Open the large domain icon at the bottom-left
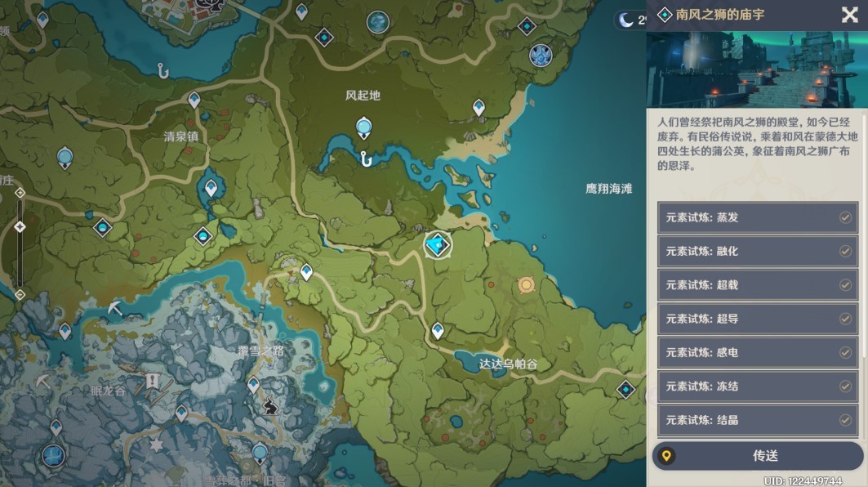Image resolution: width=868 pixels, height=487 pixels. 51,456
